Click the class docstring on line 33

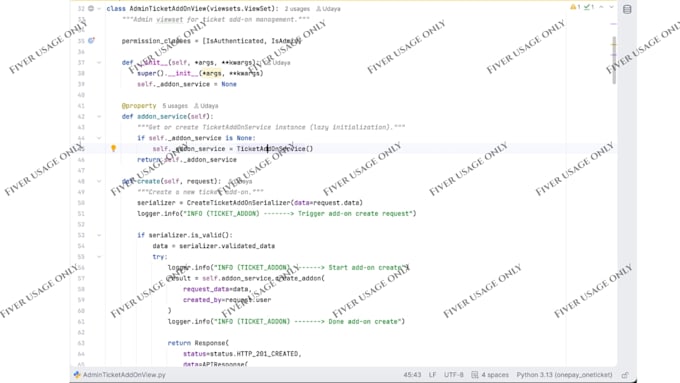pyautogui.click(x=216, y=20)
